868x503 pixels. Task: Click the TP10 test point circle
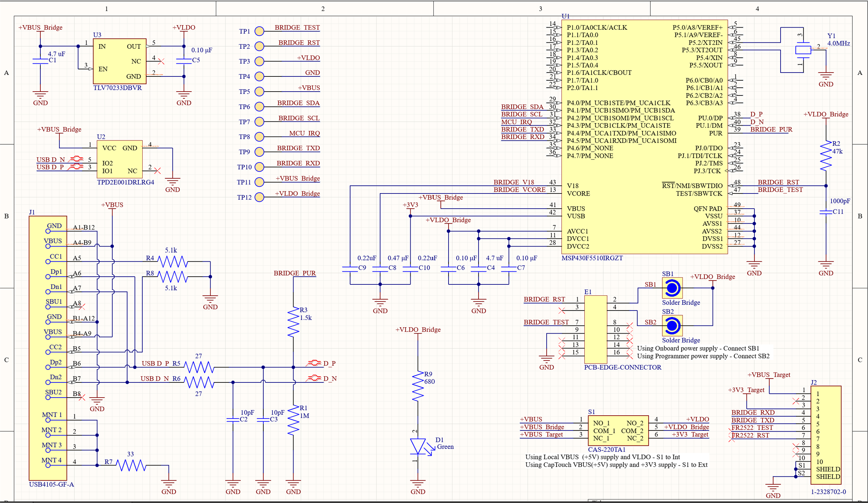click(259, 167)
